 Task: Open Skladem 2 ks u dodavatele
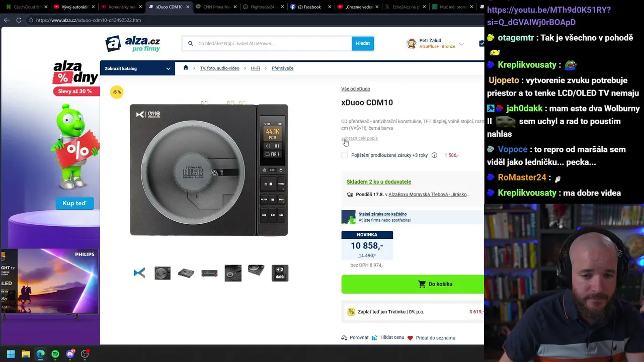click(379, 182)
